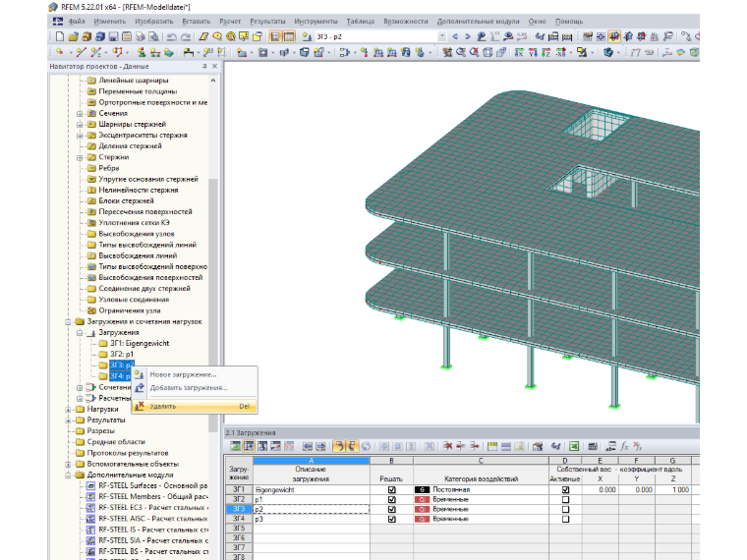The image size is (747, 560).
Task: Select ЗГ1: Eigengewicht in navigator tree
Action: [x=140, y=343]
